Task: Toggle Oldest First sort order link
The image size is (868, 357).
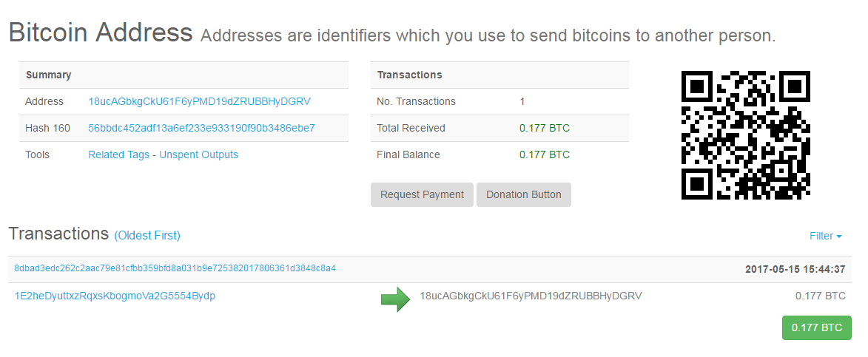Action: tap(147, 236)
